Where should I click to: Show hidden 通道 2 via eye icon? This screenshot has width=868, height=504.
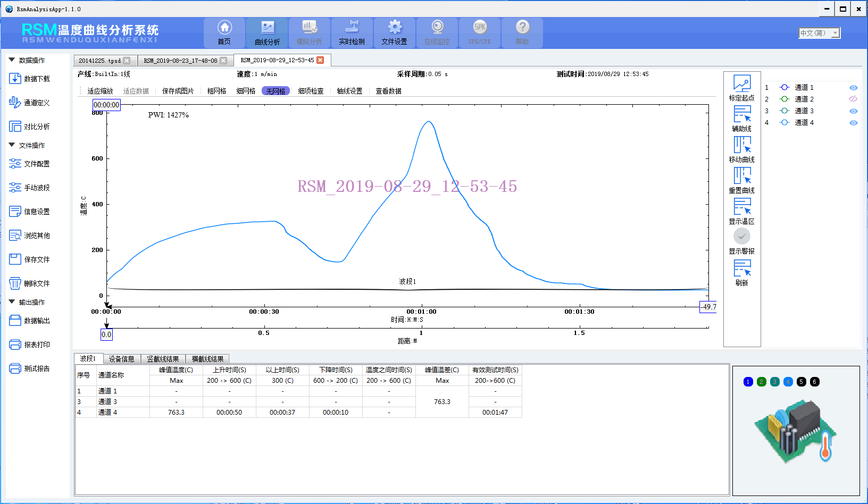pyautogui.click(x=853, y=99)
